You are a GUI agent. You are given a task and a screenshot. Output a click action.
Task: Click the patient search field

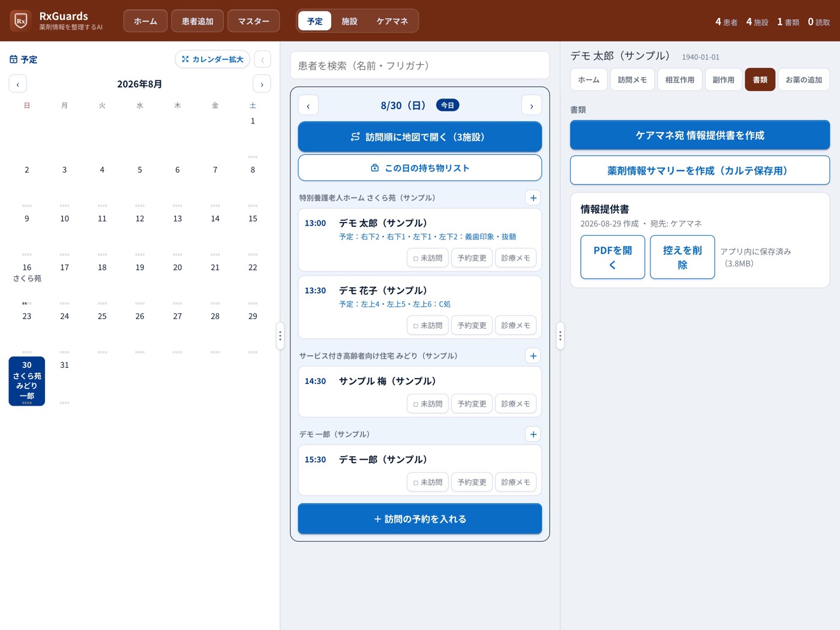(420, 65)
